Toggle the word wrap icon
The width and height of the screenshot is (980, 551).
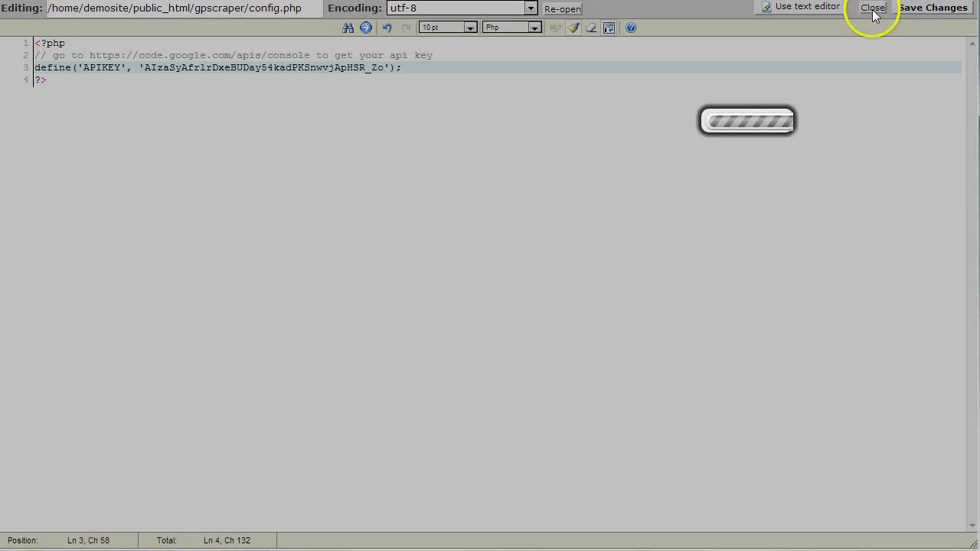(609, 28)
